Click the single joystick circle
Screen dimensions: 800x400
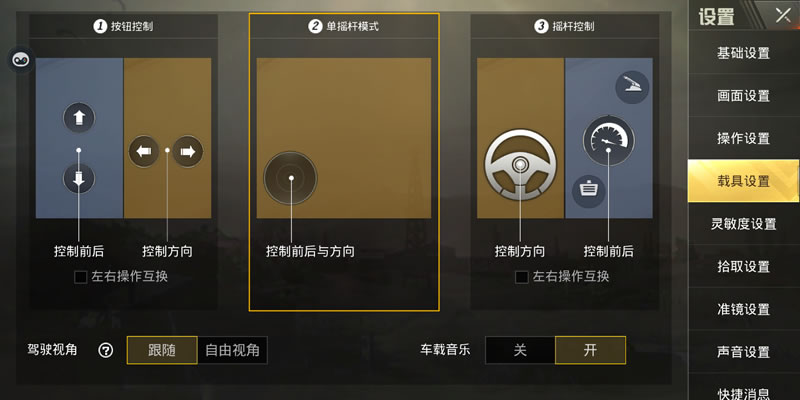(x=290, y=178)
